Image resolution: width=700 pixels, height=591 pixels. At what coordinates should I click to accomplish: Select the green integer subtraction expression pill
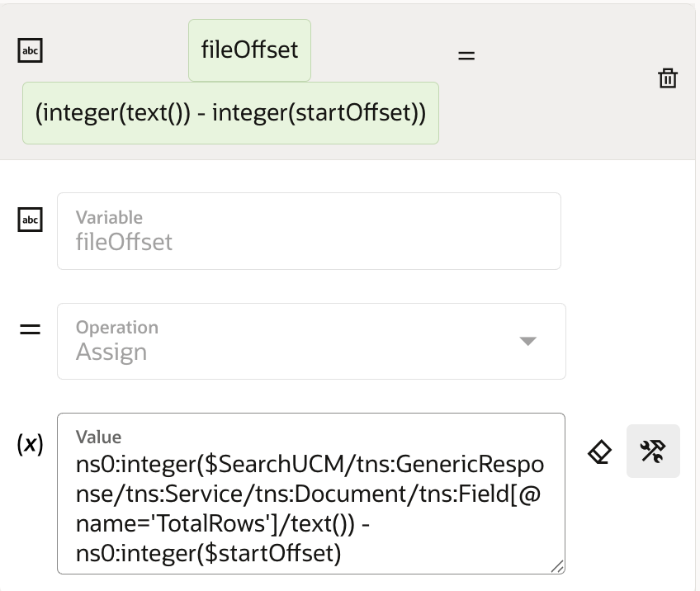(230, 112)
